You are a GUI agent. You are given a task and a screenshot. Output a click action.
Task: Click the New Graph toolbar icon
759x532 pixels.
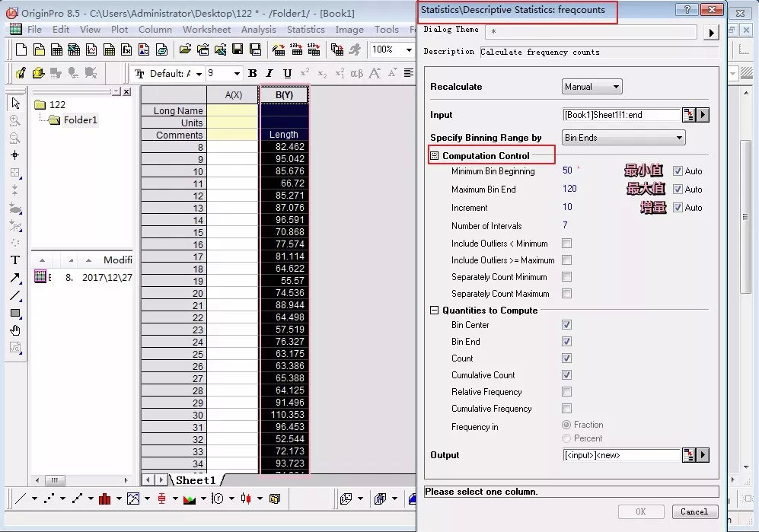point(91,49)
